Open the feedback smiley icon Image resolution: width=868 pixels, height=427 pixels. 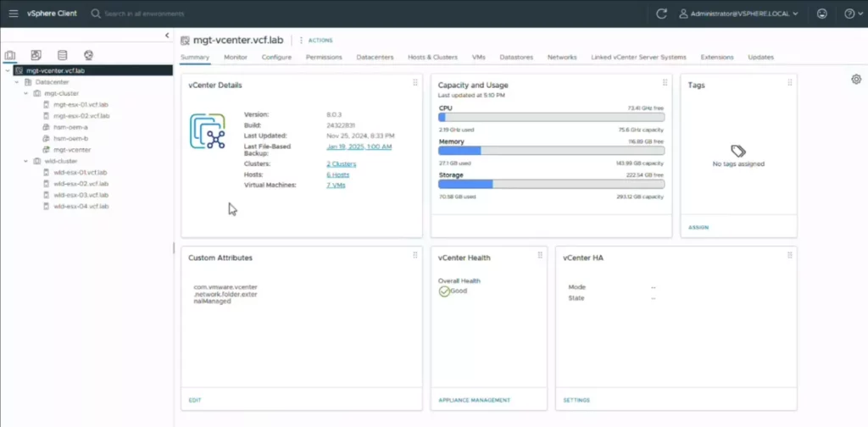click(x=821, y=14)
